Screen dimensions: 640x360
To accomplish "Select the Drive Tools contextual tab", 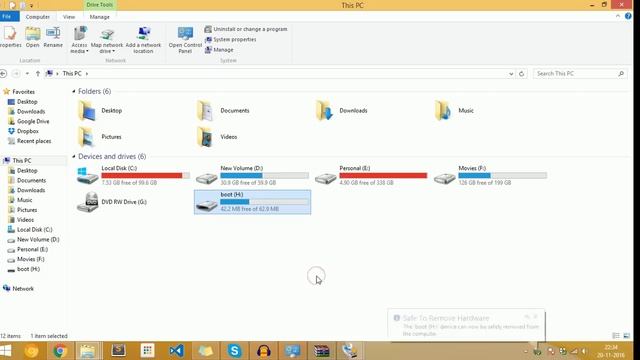I will (100, 5).
